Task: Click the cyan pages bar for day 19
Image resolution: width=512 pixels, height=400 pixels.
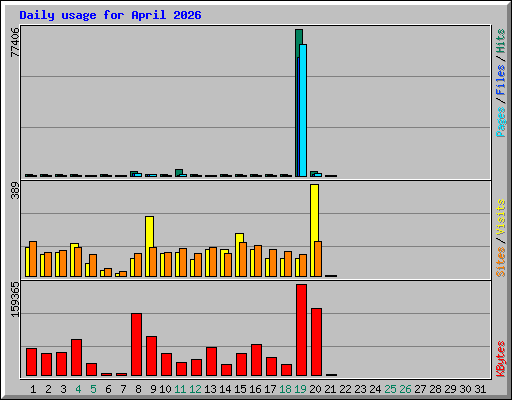Action: (x=303, y=110)
